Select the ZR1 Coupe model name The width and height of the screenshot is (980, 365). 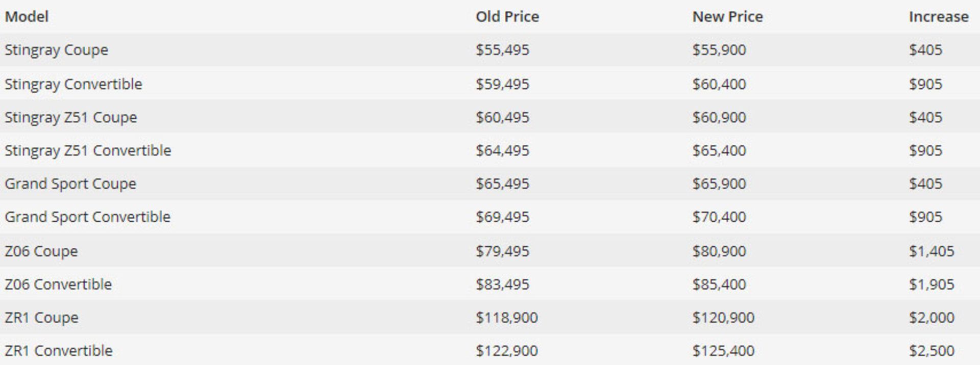41,317
